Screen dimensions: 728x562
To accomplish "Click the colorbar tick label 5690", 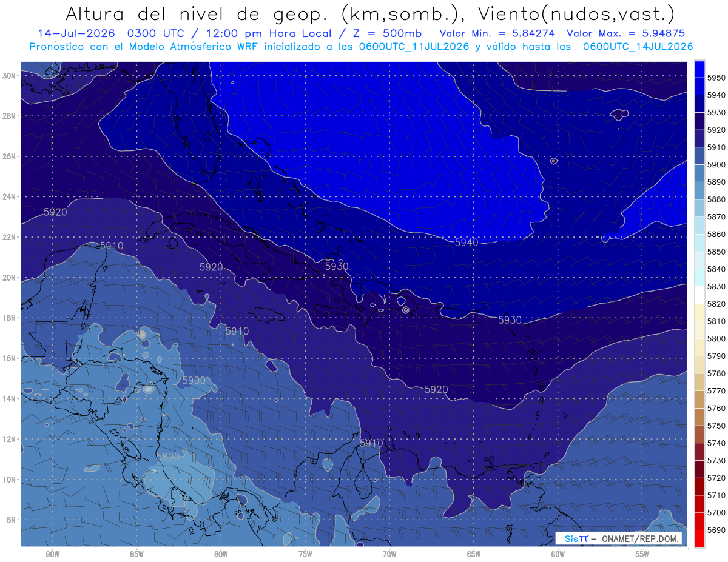I will pyautogui.click(x=716, y=530).
